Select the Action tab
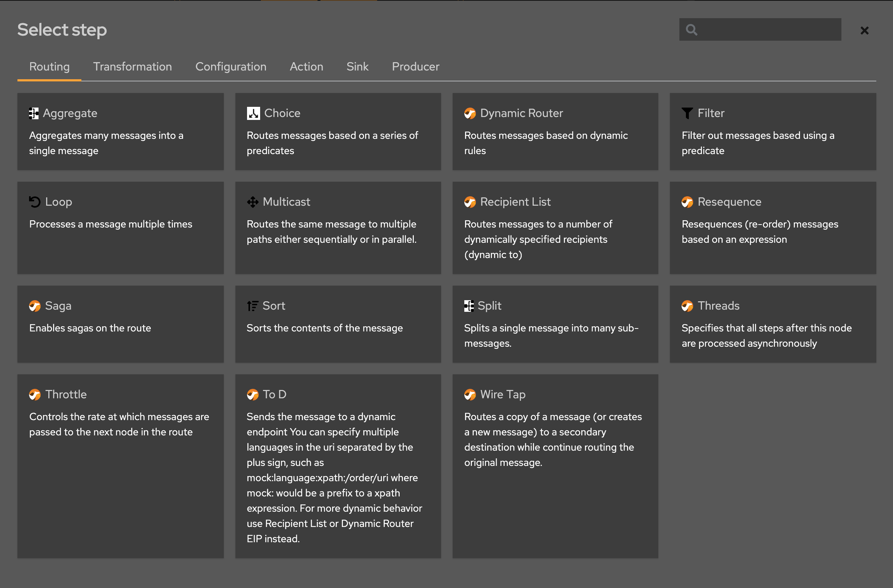The height and width of the screenshot is (588, 893). (x=307, y=67)
